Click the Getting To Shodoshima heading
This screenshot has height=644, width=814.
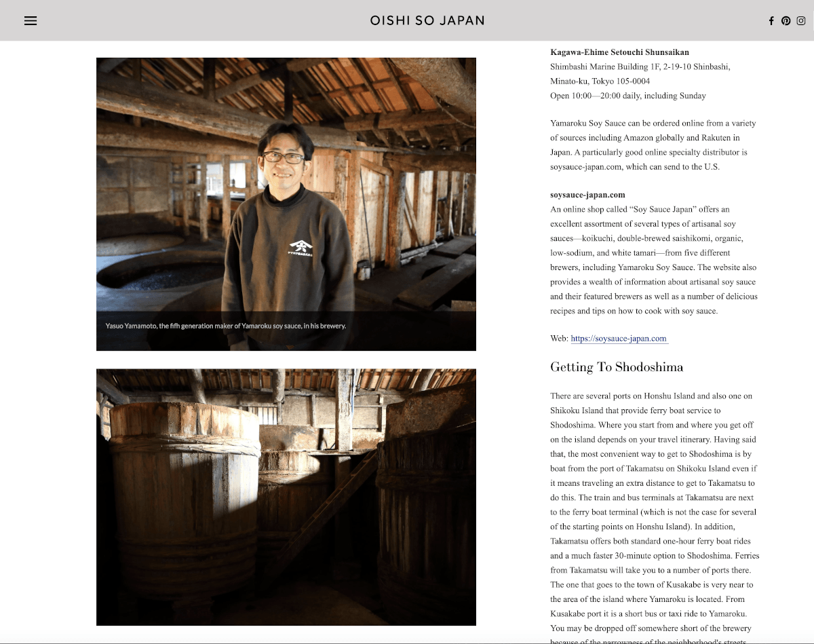[617, 367]
